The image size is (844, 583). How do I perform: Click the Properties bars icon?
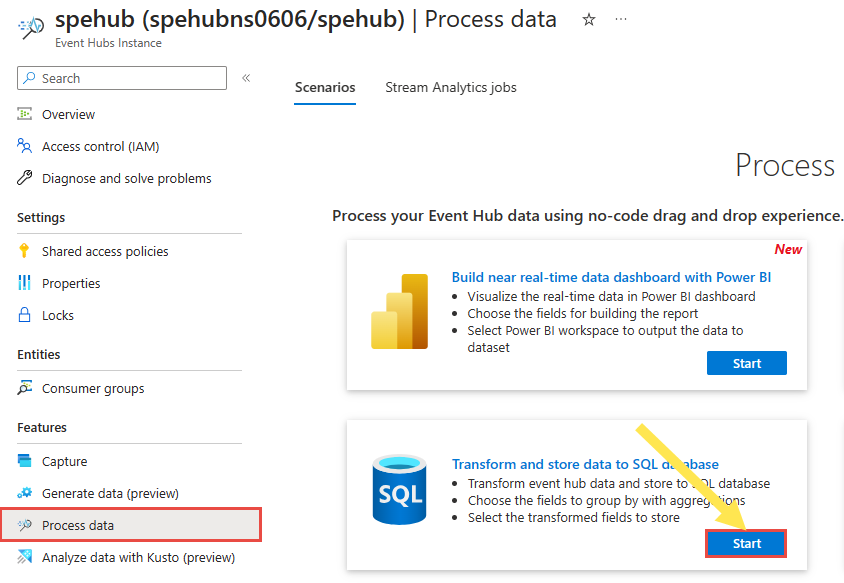(x=24, y=283)
